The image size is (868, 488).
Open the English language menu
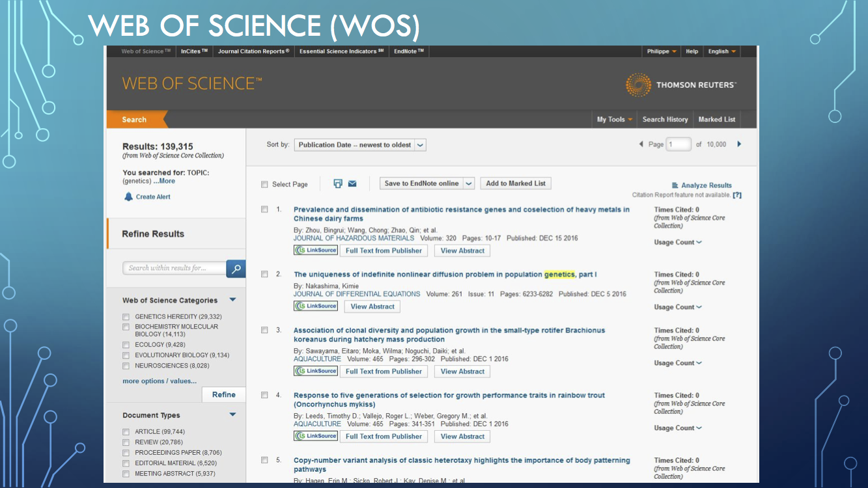722,51
